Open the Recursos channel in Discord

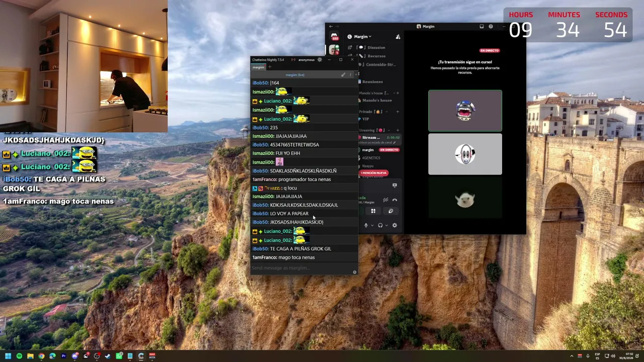point(376,56)
